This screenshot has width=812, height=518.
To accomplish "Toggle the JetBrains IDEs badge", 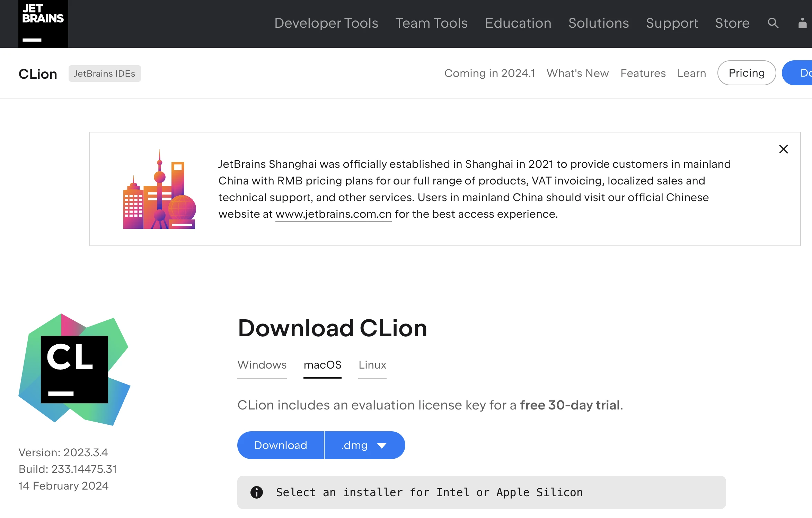I will pyautogui.click(x=104, y=73).
